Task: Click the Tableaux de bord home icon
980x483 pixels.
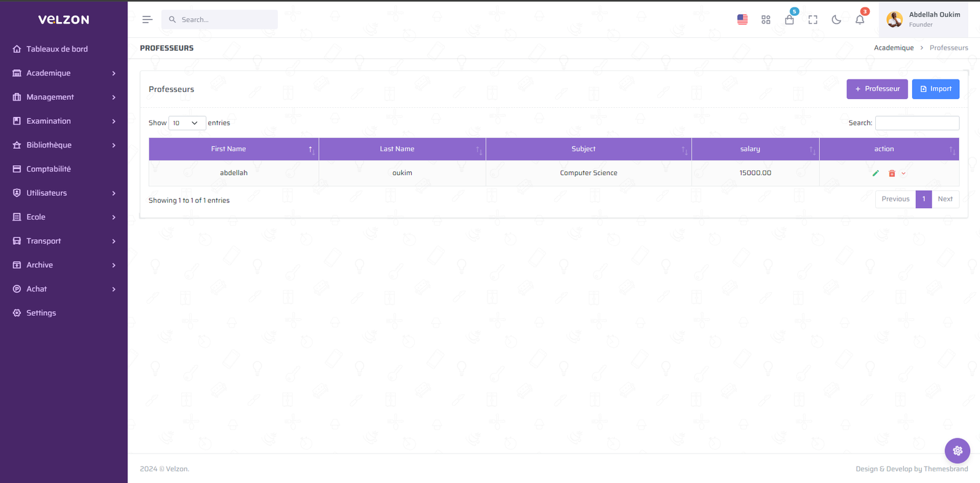Action: 17,49
